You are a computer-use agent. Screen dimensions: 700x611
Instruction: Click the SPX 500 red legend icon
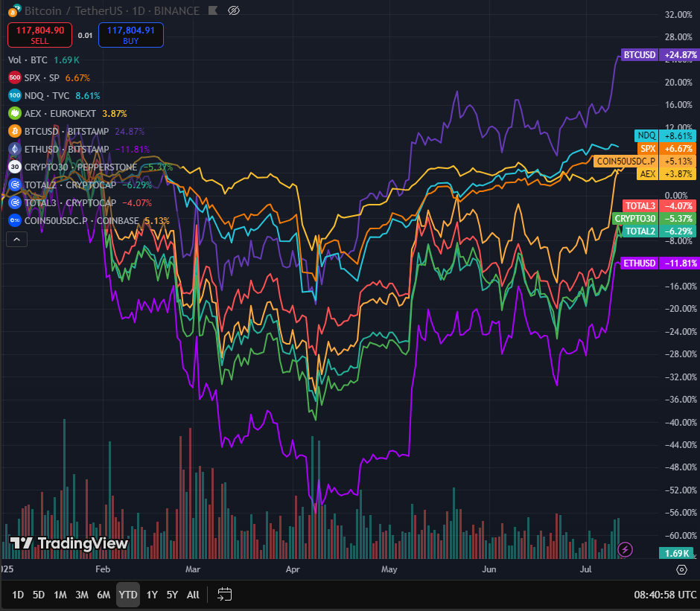15,77
